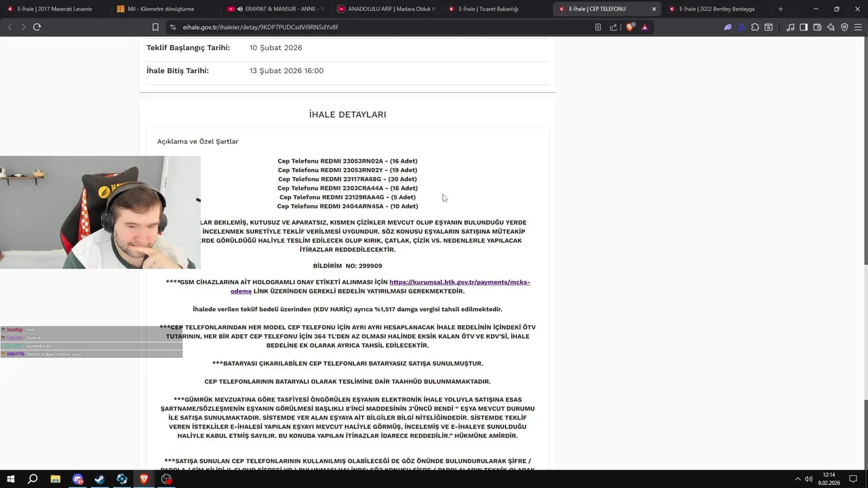Share this page via share icon
Screen dimensions: 868x488
[613, 27]
